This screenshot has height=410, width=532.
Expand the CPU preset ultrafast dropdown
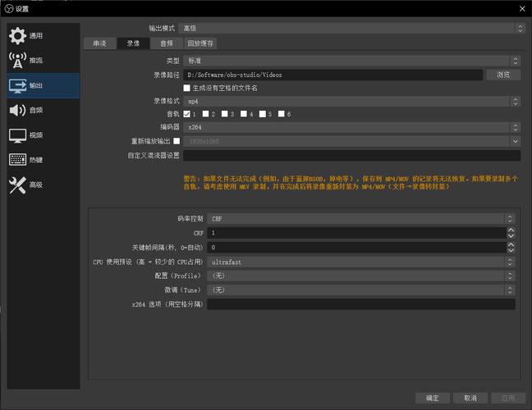361,262
